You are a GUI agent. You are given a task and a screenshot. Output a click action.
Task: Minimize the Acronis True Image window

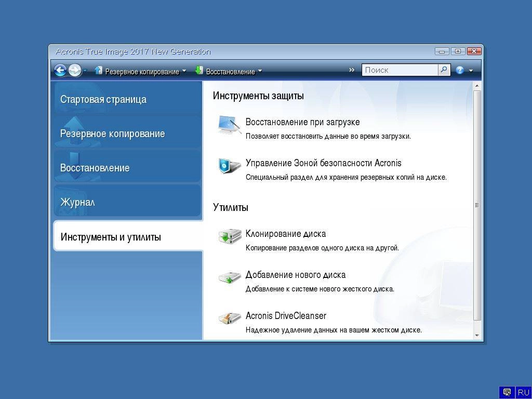(442, 51)
